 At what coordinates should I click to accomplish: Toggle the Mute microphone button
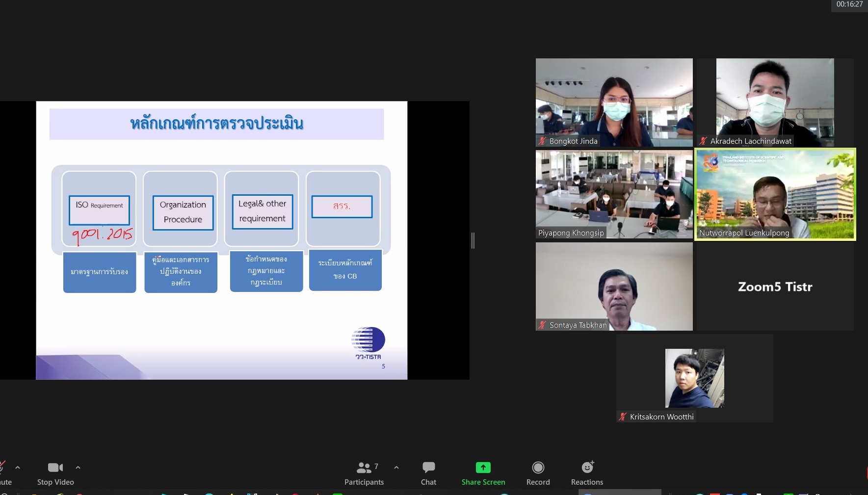[4, 473]
